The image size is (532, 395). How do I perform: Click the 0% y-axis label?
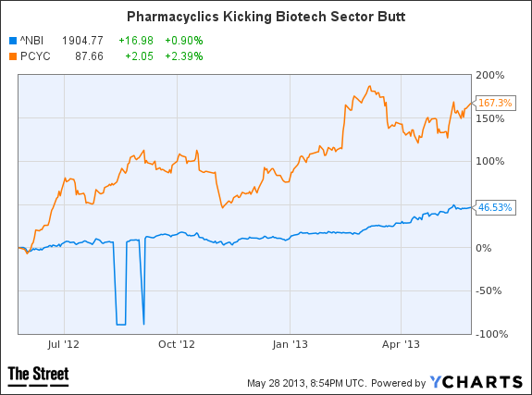coord(484,248)
